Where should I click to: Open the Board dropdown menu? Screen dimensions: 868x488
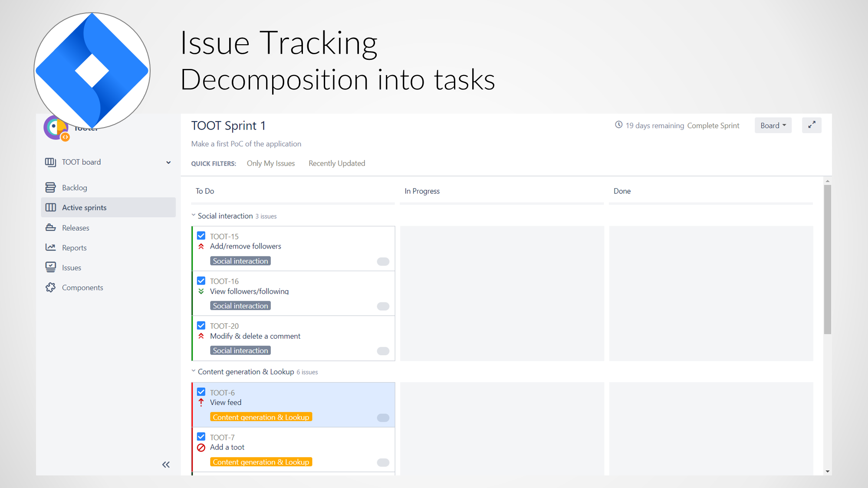coord(773,125)
